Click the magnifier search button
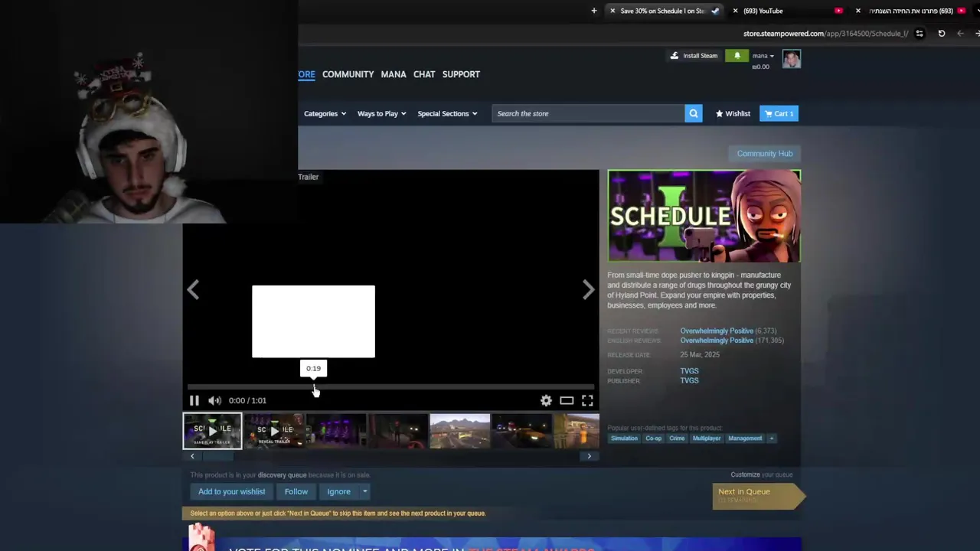The width and height of the screenshot is (980, 551). (x=694, y=113)
